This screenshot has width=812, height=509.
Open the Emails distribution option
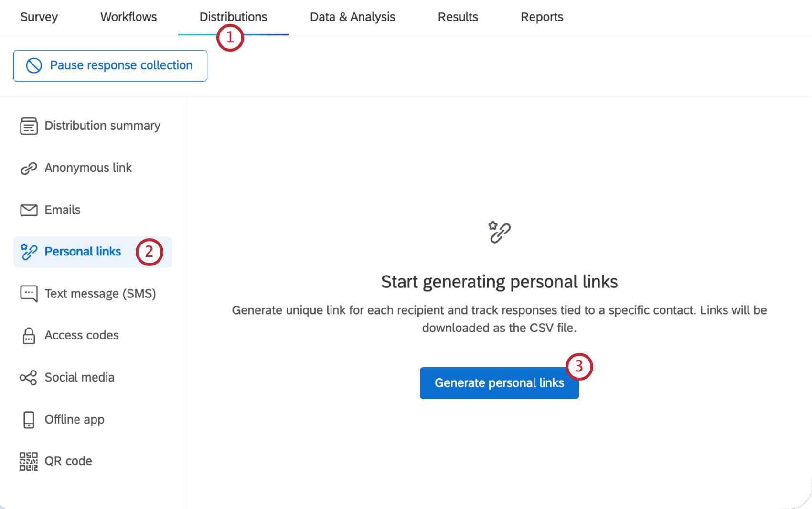point(93,210)
